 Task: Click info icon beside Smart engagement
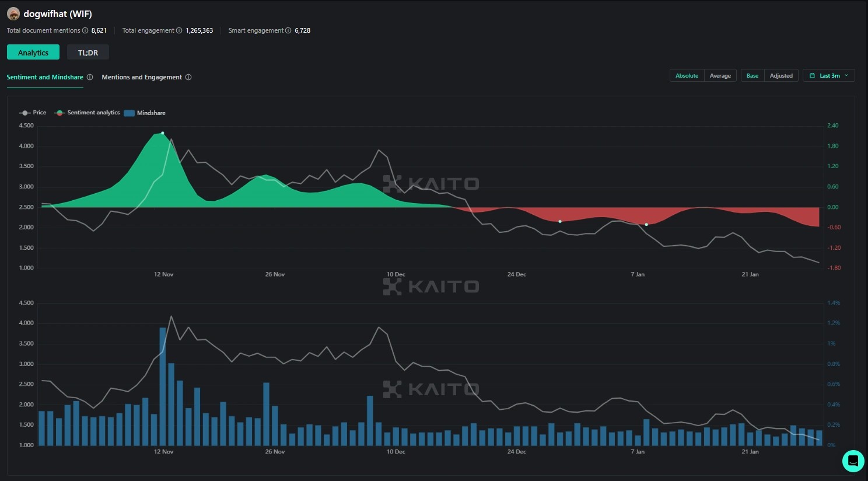[x=288, y=30]
